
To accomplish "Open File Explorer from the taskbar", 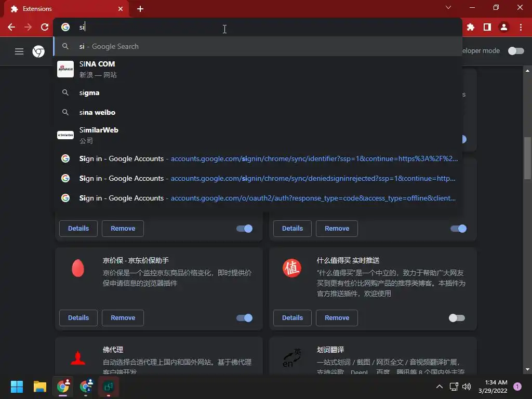I will click(x=39, y=387).
